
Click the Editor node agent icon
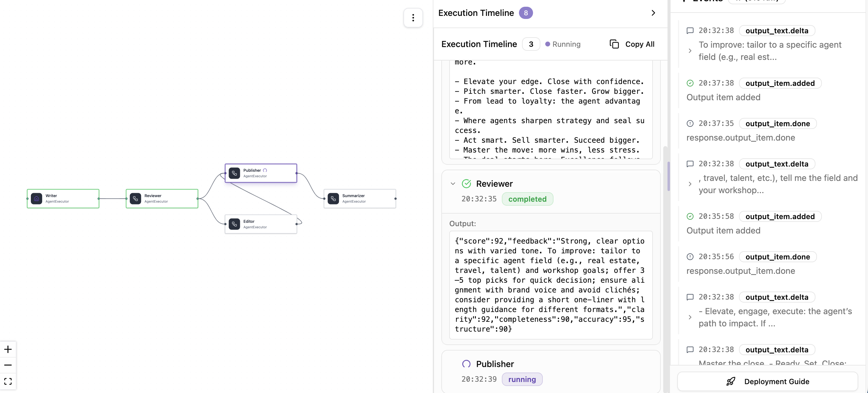tap(234, 224)
